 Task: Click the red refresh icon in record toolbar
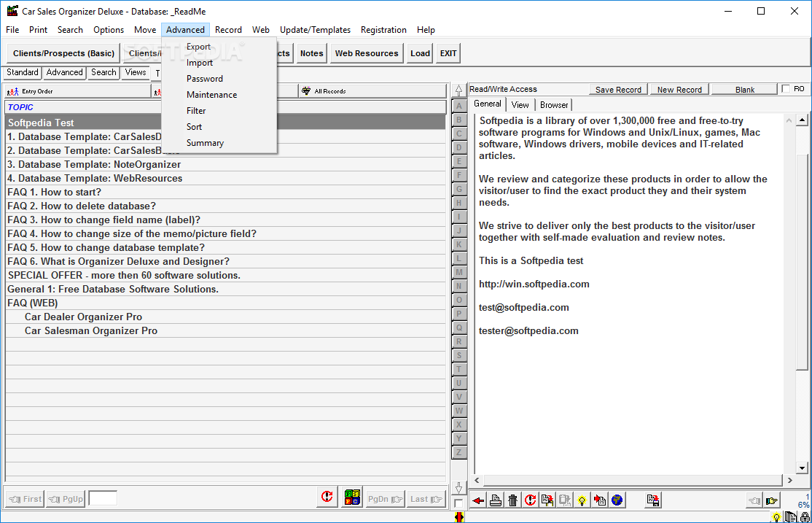coord(531,500)
